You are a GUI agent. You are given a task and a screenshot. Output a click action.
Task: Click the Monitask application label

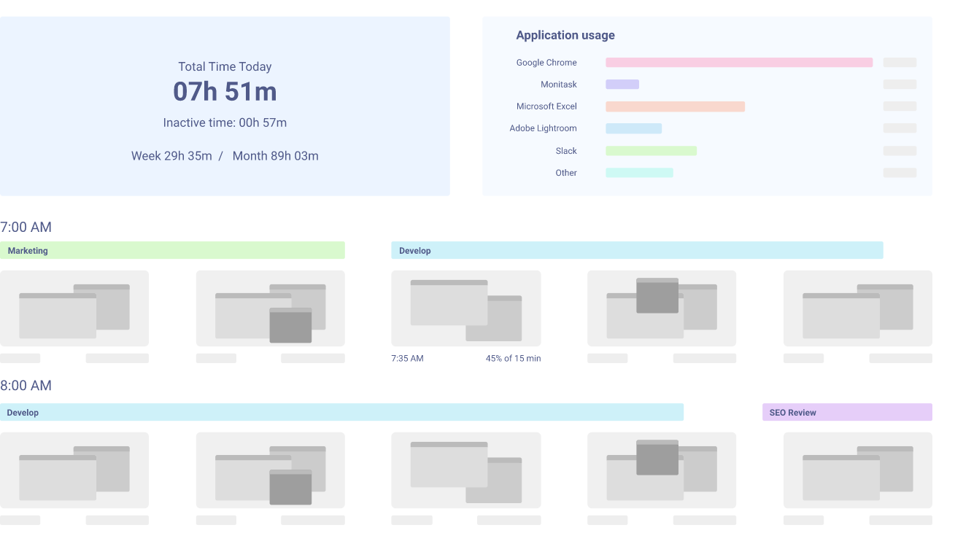tap(559, 85)
